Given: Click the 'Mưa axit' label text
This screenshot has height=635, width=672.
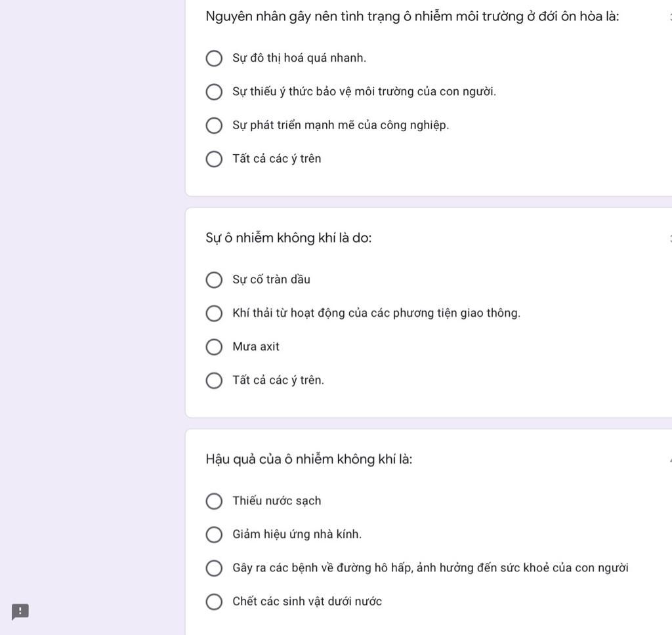Looking at the screenshot, I should tap(256, 346).
